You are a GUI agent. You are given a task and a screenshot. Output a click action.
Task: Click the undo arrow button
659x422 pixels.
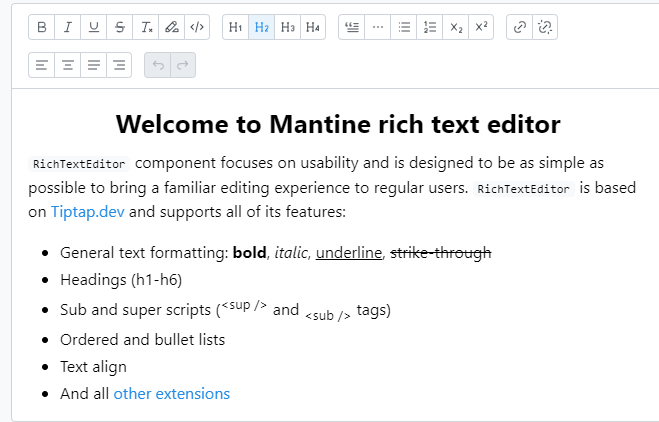[x=158, y=65]
